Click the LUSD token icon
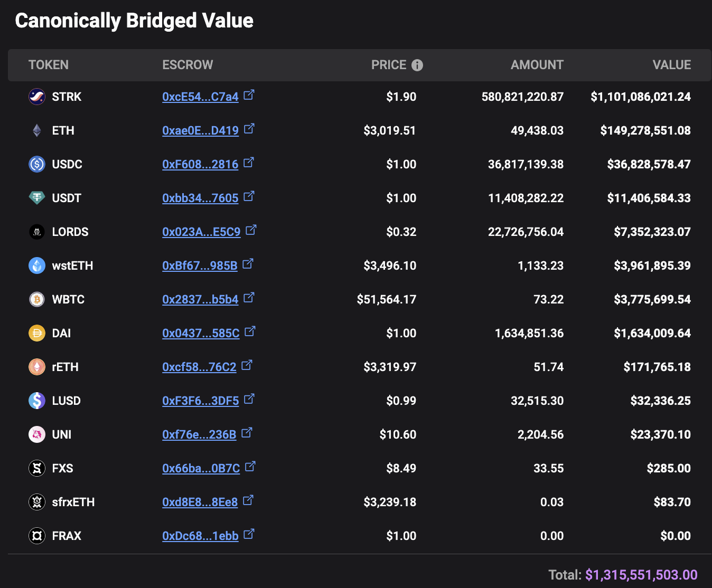Screen dimensions: 712x588 coord(37,401)
